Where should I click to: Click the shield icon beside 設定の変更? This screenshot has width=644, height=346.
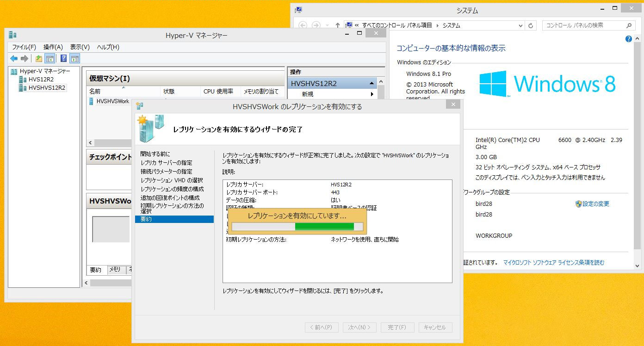(x=578, y=204)
